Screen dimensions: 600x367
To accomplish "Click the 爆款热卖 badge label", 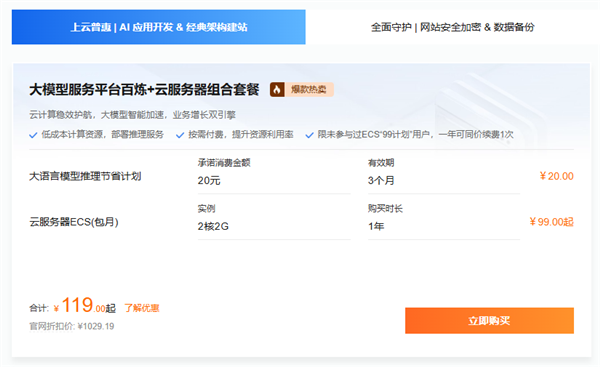I will click(x=308, y=90).
